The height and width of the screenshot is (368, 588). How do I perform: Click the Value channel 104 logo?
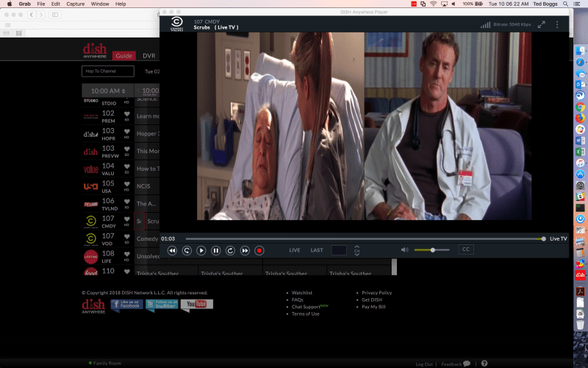[x=90, y=169]
